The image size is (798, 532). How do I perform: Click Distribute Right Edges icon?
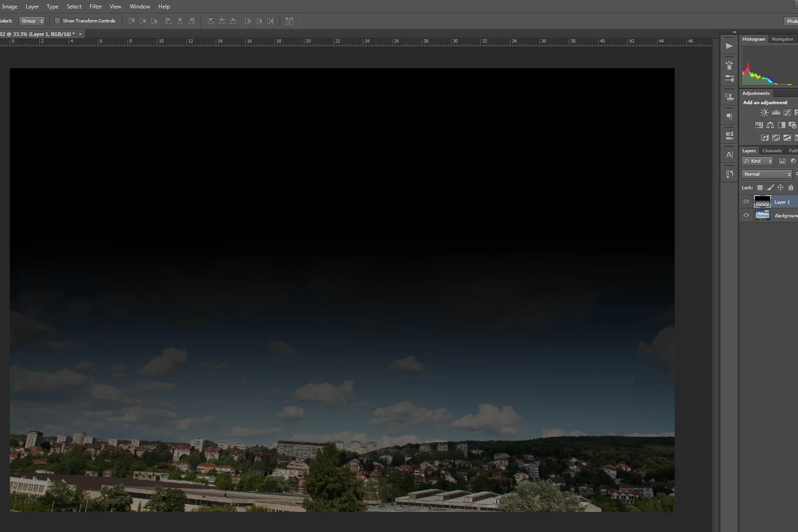tap(270, 21)
